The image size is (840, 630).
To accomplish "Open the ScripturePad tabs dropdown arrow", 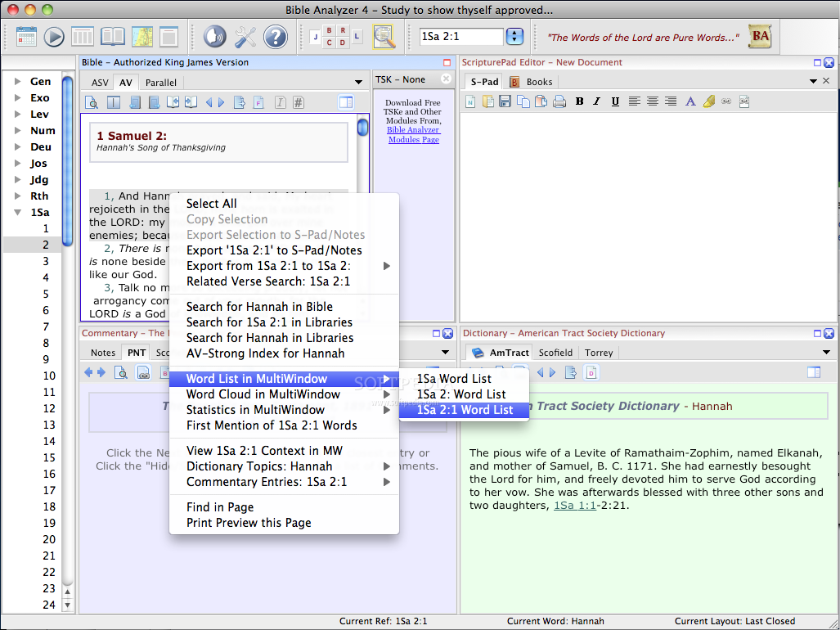I will (x=813, y=82).
